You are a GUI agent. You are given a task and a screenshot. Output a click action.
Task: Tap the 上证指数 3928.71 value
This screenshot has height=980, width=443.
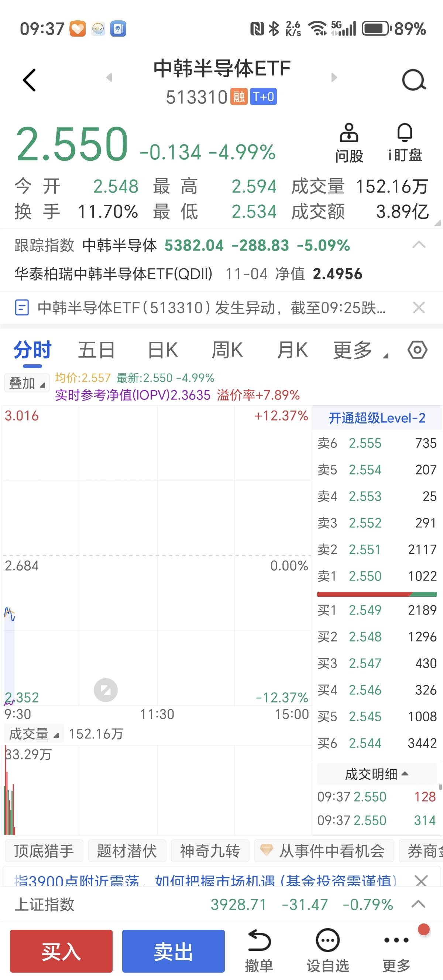[x=238, y=904]
